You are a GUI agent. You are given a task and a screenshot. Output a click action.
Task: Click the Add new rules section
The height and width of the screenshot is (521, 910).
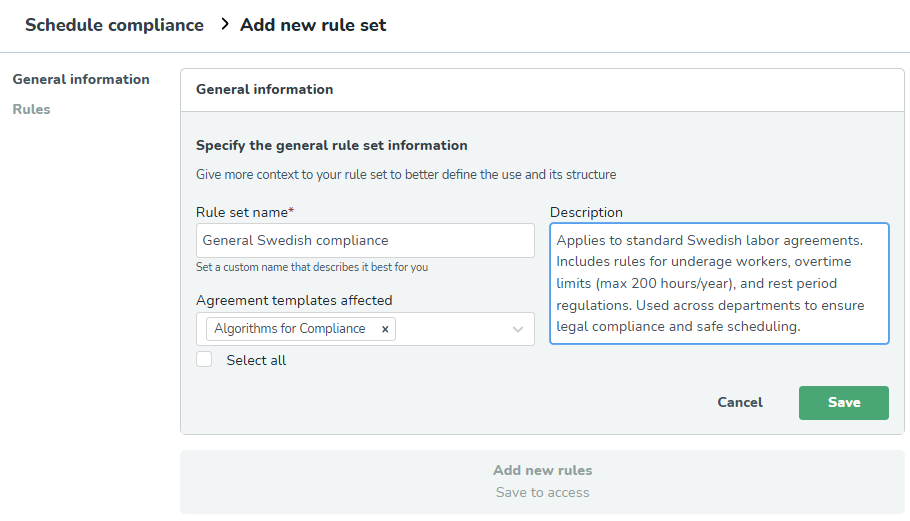pos(542,482)
